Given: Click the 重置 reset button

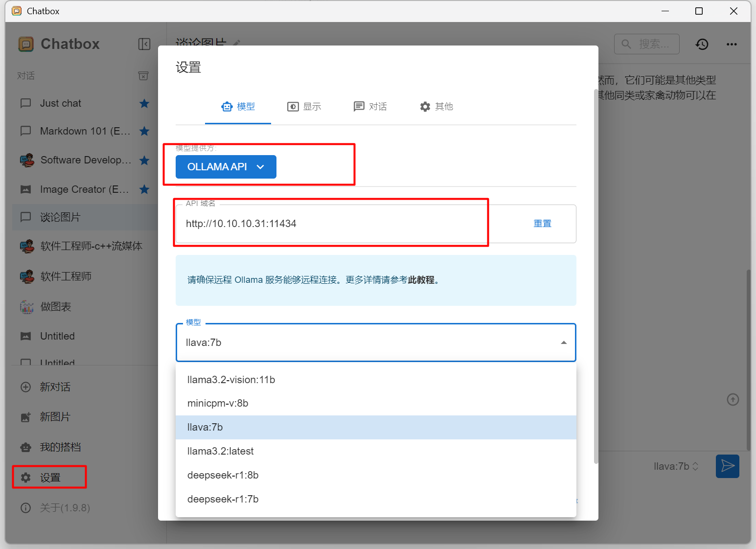Looking at the screenshot, I should [542, 223].
